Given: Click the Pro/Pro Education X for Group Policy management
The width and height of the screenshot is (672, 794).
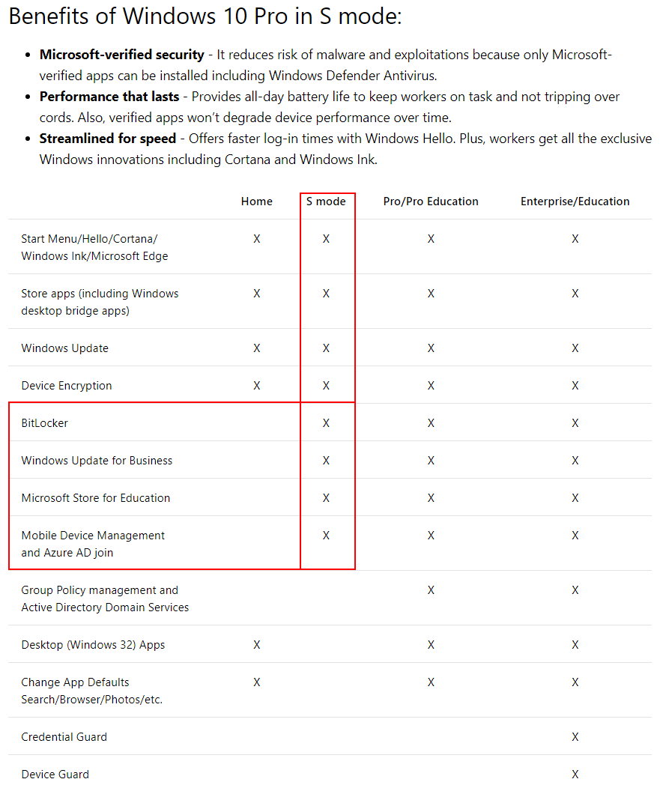Looking at the screenshot, I should point(431,590).
